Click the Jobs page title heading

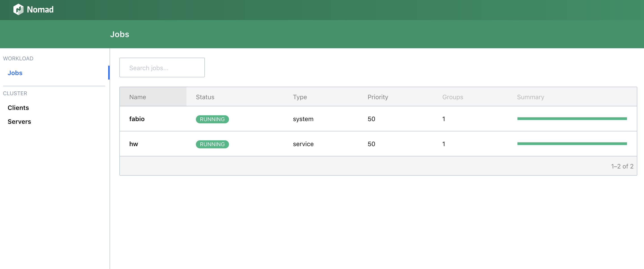click(119, 34)
